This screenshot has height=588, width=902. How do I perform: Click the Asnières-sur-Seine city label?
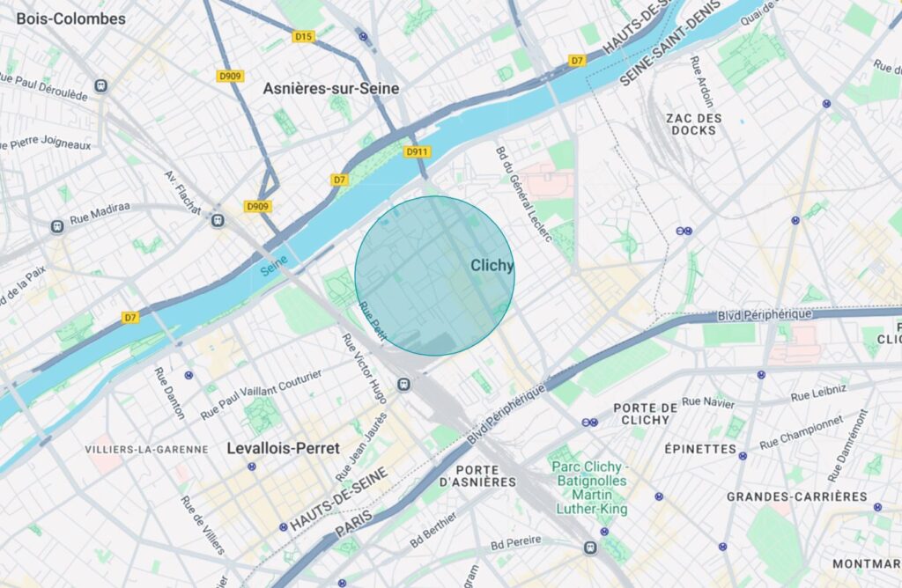click(331, 89)
